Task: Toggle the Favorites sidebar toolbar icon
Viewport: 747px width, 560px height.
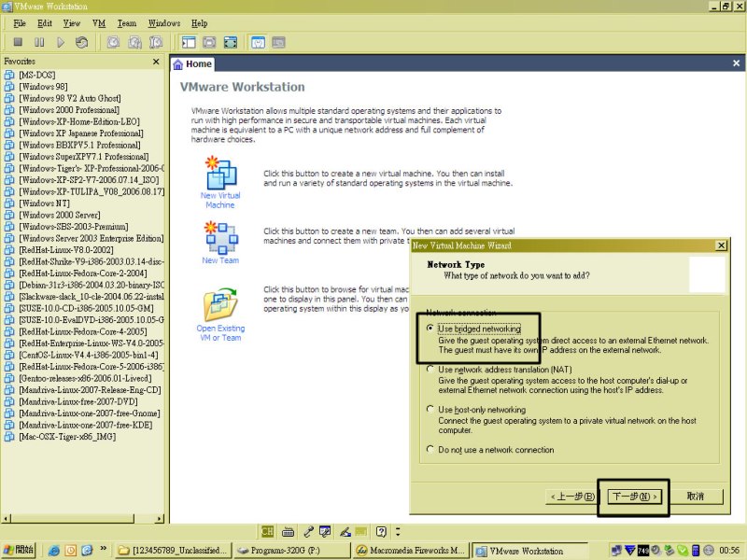Action: [189, 42]
